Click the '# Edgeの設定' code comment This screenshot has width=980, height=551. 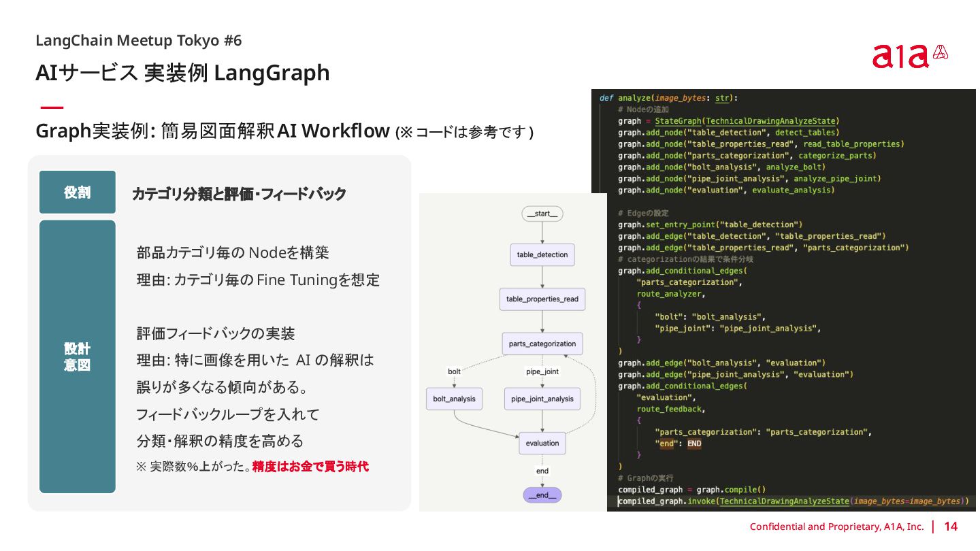click(x=643, y=213)
